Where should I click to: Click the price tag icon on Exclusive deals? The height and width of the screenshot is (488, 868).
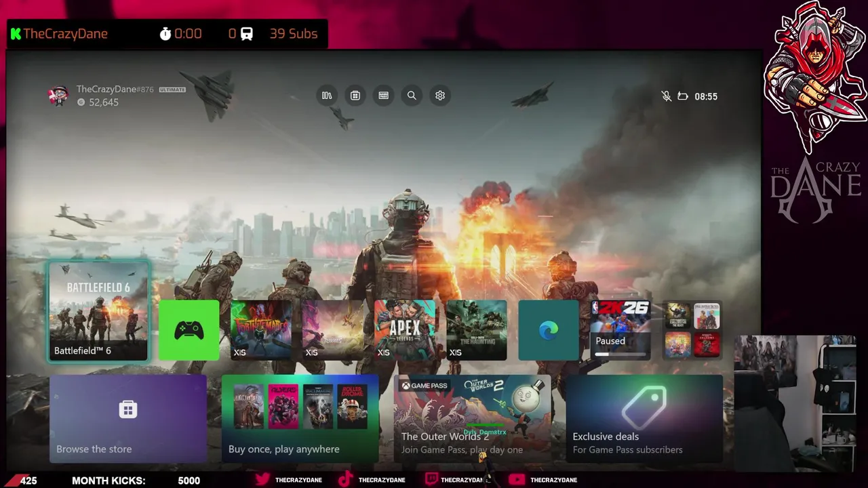645,407
